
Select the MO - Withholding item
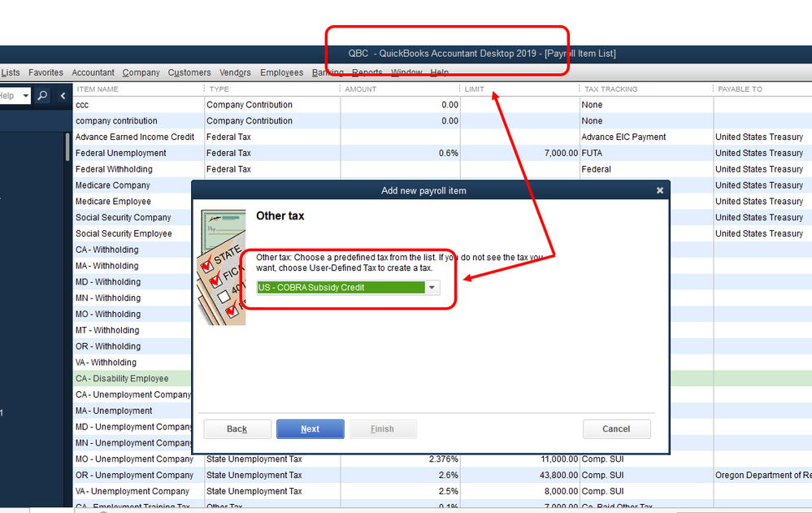click(108, 314)
